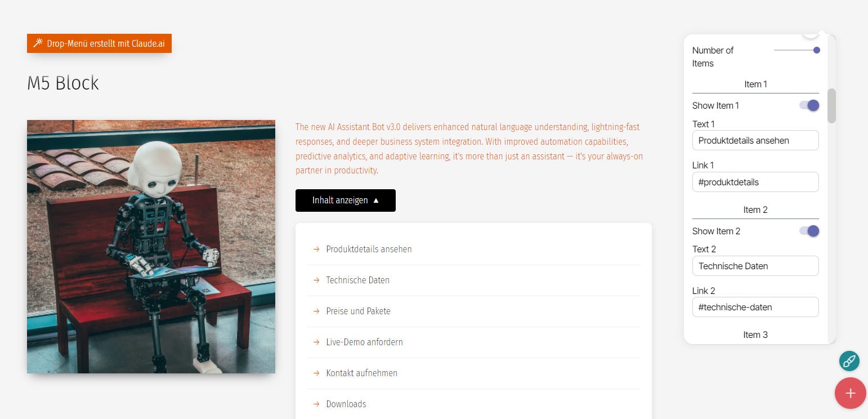Viewport: 868px width, 419px height.
Task: Toggle the Show Item 2 switch
Action: 809,231
